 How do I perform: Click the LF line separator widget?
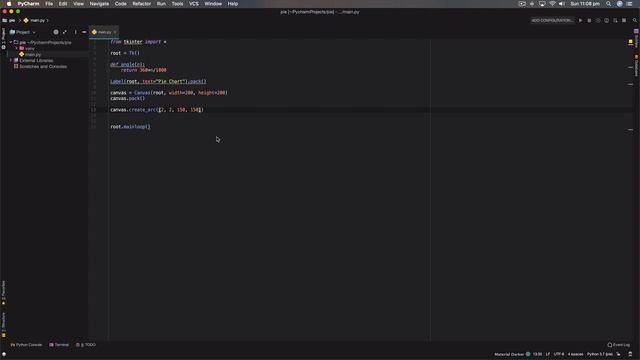click(x=548, y=354)
